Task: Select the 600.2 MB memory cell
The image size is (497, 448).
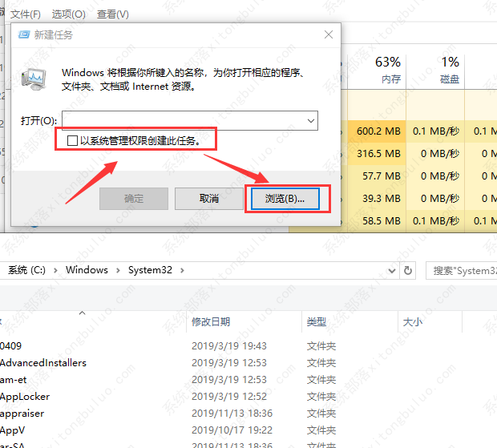Action: point(378,131)
